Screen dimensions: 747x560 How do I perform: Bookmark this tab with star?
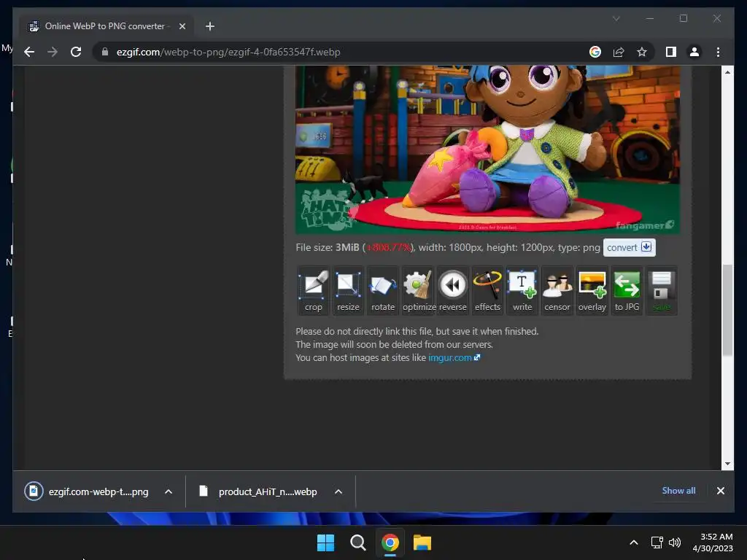642,52
